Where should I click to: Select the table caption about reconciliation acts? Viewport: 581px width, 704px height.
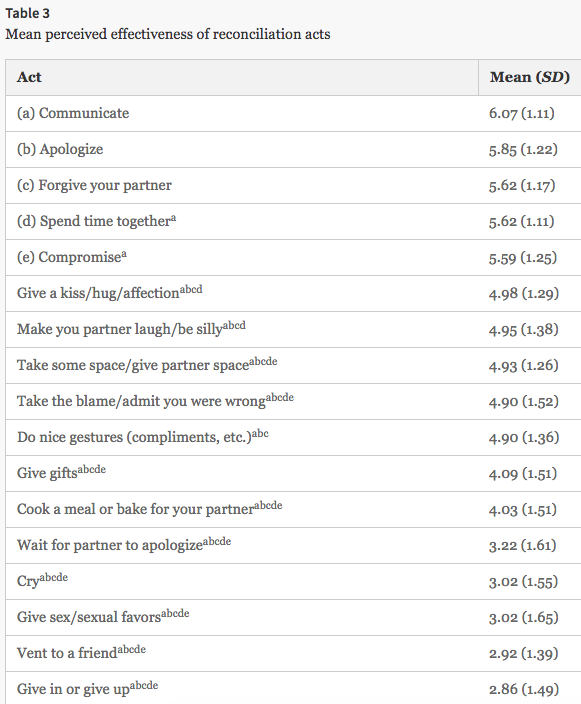(168, 34)
